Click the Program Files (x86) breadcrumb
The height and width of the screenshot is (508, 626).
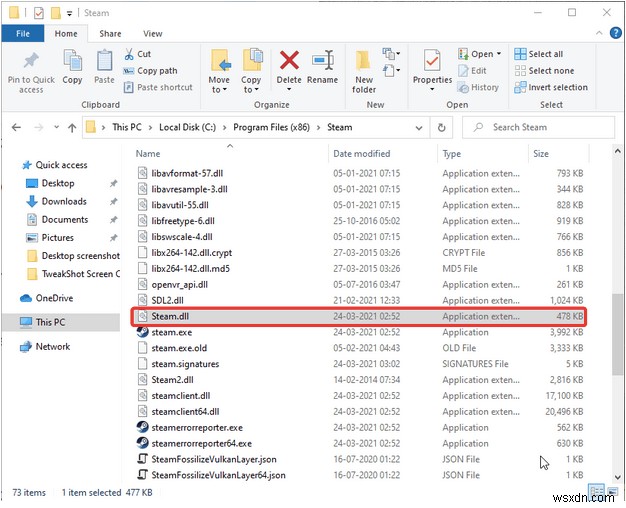coord(271,127)
